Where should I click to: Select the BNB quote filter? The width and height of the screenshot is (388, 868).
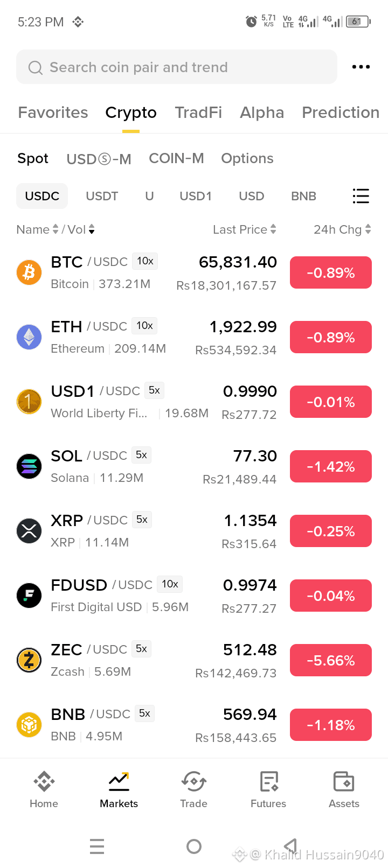303,196
